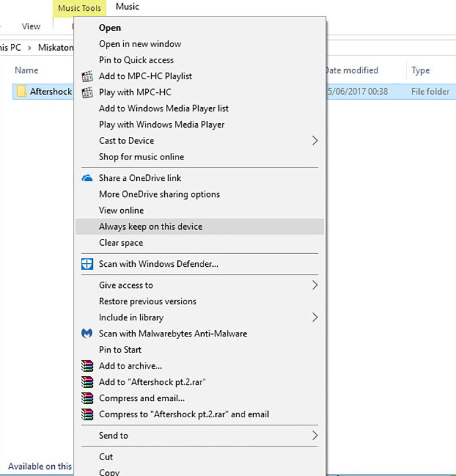This screenshot has height=476, width=456.
Task: Select Always keep on this device
Action: pos(199,226)
